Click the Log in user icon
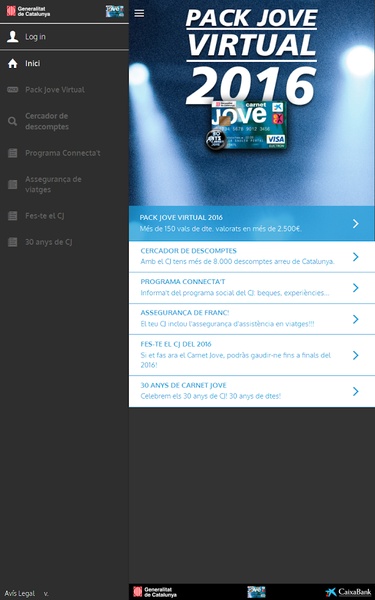The width and height of the screenshot is (375, 600). coord(13,37)
